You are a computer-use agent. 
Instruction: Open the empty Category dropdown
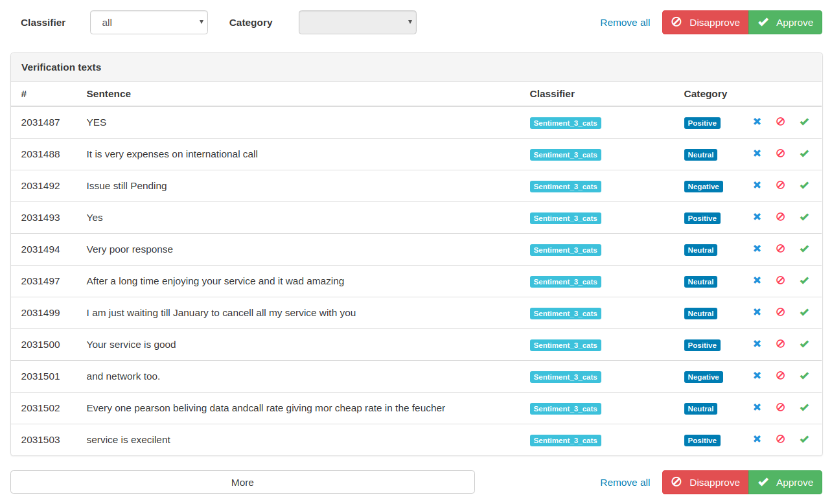[x=358, y=22]
